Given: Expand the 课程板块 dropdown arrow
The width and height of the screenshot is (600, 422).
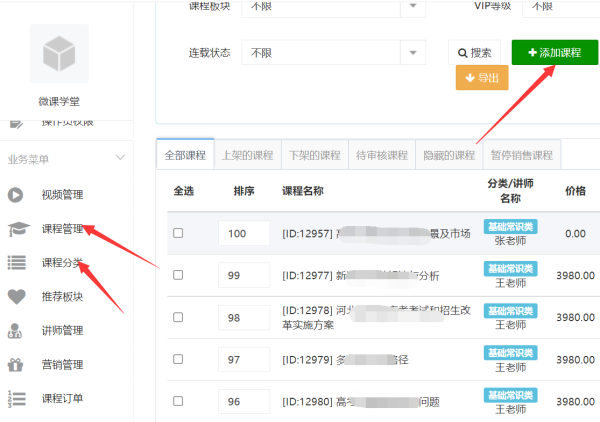Looking at the screenshot, I should 413,6.
